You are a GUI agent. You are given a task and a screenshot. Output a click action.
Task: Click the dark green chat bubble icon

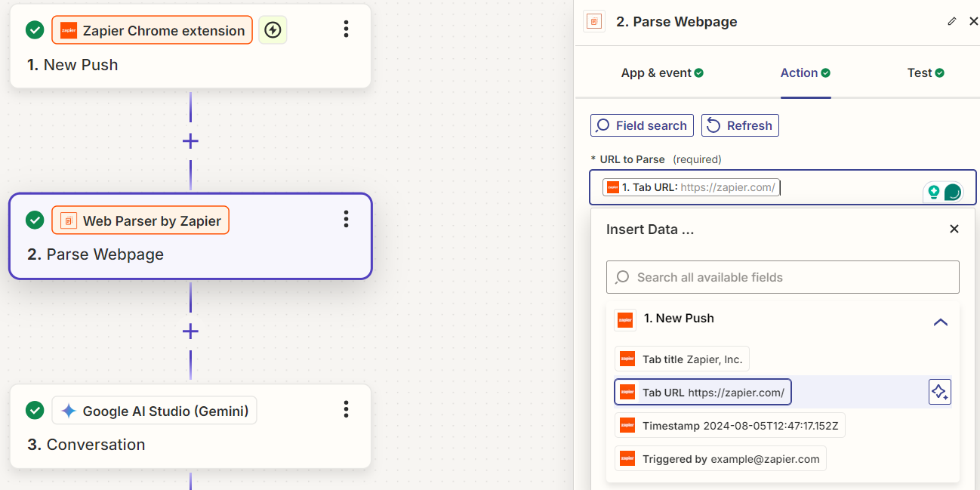(953, 193)
